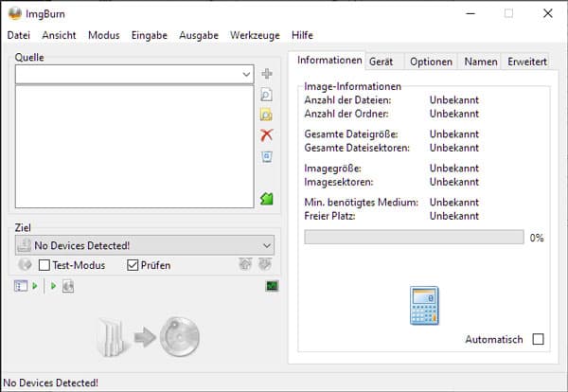568x392 pixels.
Task: Enable the Test-Modus checkbox
Action: coord(44,266)
